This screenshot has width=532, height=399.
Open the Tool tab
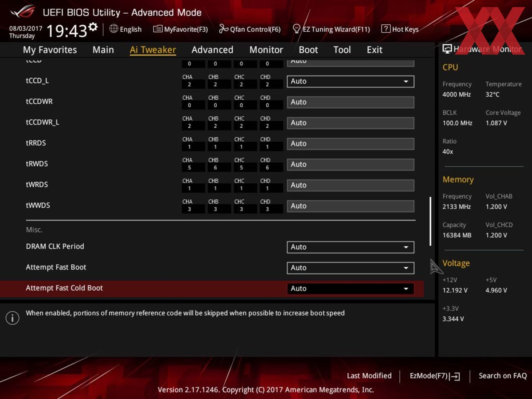(x=342, y=50)
